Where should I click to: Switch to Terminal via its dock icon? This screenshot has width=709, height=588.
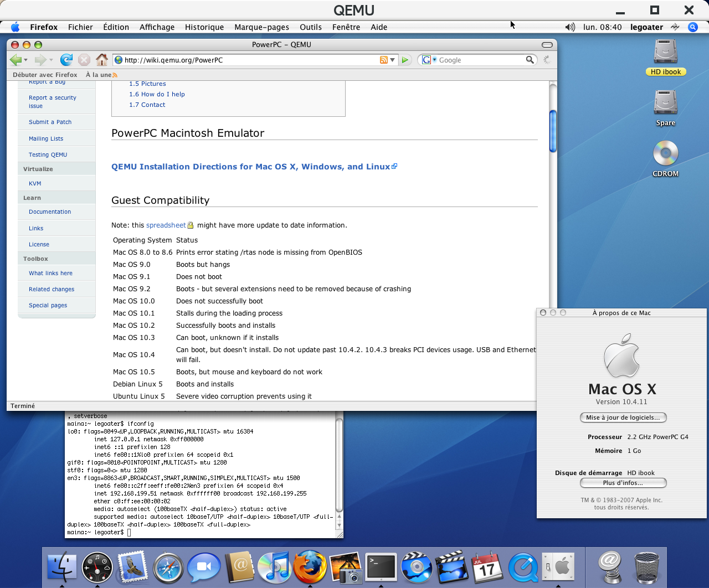(381, 568)
